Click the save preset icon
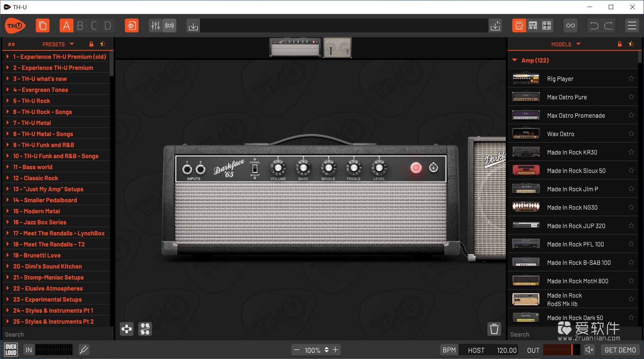Screen dimensions: 644x359 click(x=495, y=26)
